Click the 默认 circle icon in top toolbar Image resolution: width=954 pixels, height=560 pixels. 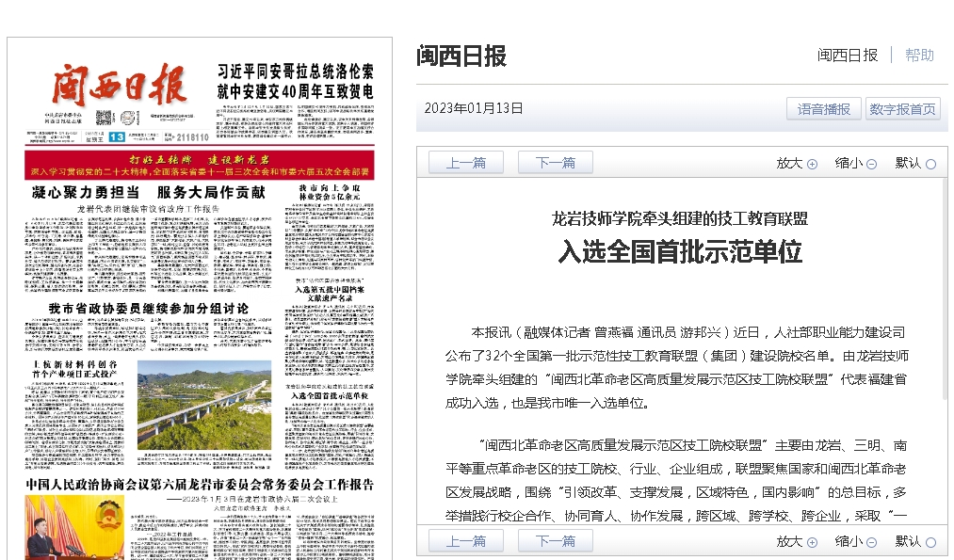point(930,164)
